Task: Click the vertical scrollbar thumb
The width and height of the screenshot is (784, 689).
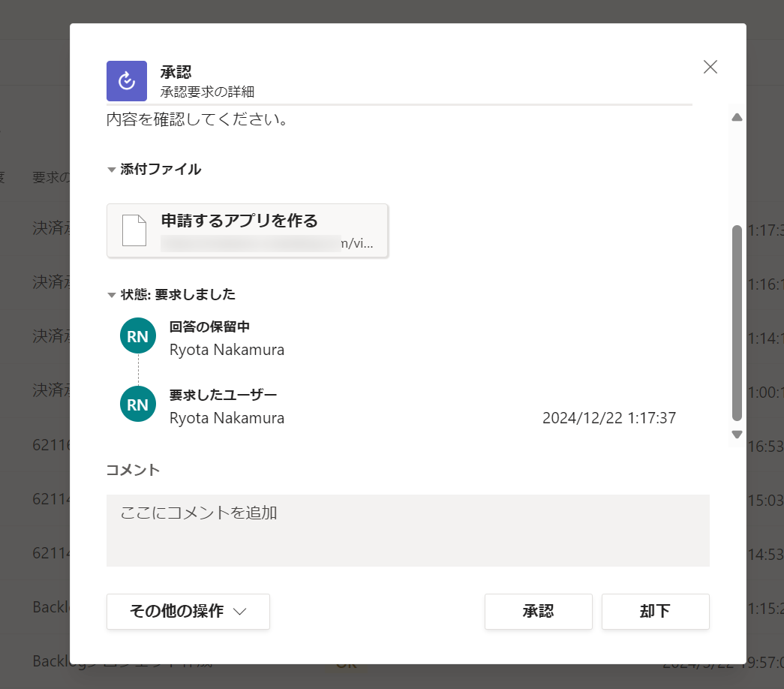Action: 737,323
